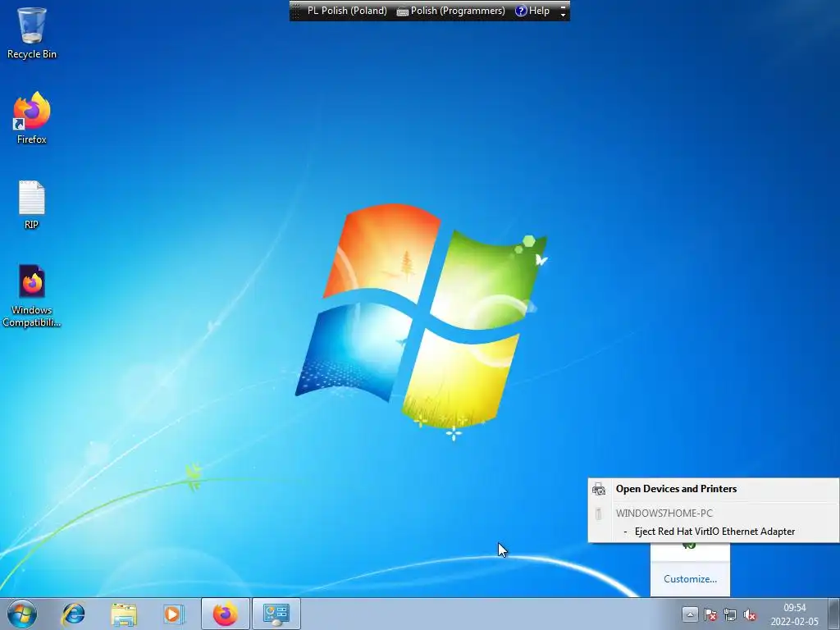Launch Windows Media Player from taskbar
This screenshot has height=630, width=840.
coord(174,614)
